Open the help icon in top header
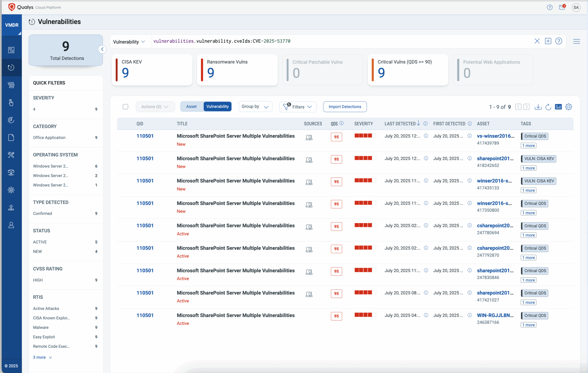 coord(549,7)
